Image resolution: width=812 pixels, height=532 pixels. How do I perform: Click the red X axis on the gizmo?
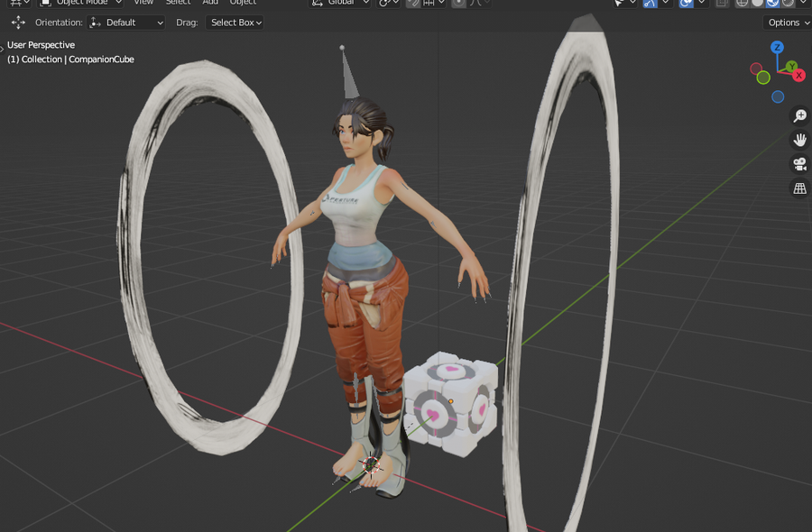tap(799, 76)
